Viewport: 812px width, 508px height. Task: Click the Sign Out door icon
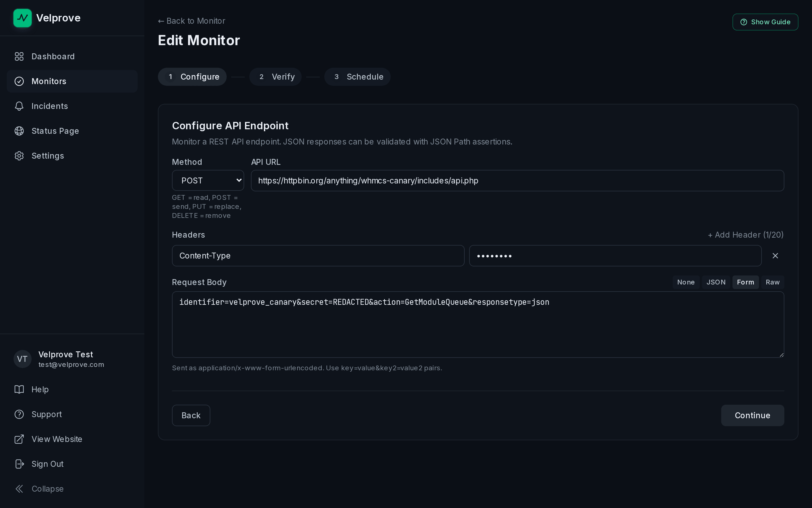pyautogui.click(x=19, y=464)
